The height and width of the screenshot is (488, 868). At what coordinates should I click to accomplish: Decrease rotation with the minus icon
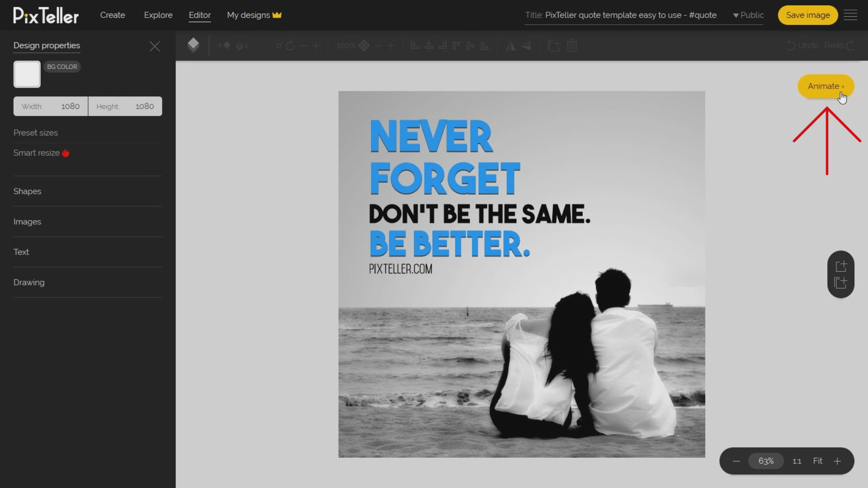303,46
